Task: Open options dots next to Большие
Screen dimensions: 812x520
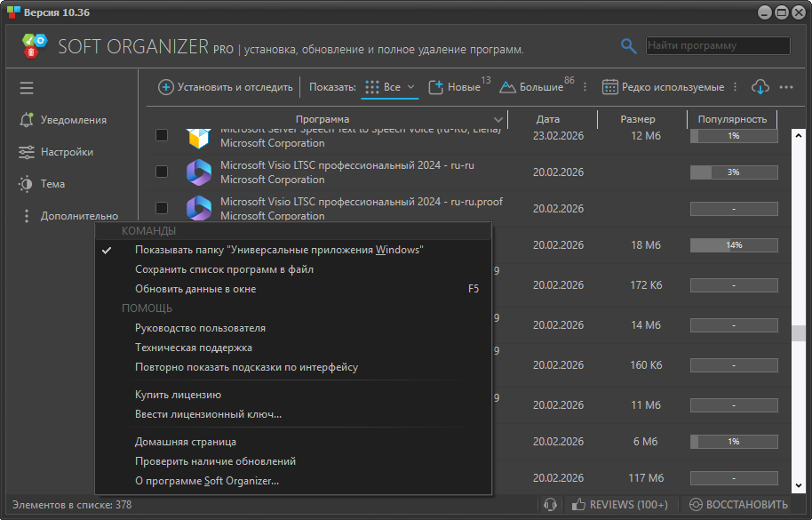Action: point(585,87)
